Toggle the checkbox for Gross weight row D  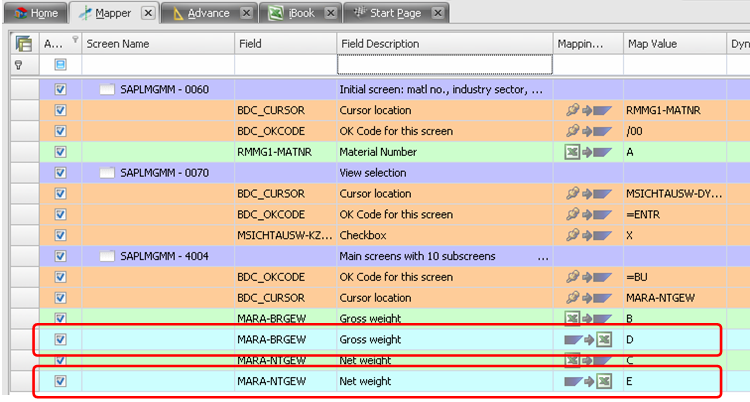pyautogui.click(x=60, y=340)
